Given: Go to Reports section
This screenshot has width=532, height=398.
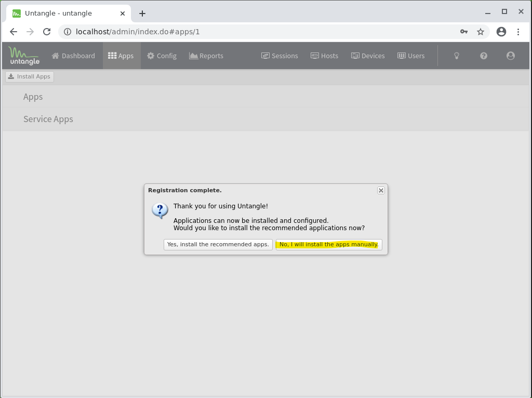Looking at the screenshot, I should (206, 56).
